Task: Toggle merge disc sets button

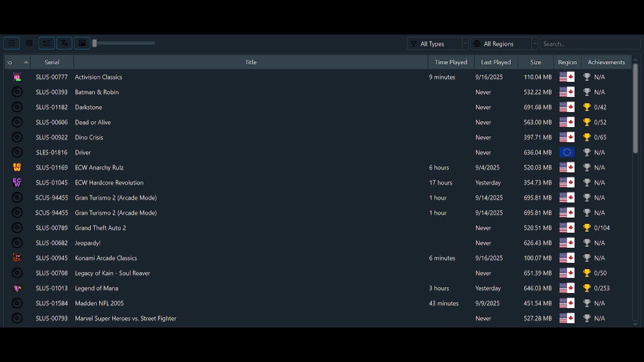Action: [47, 43]
